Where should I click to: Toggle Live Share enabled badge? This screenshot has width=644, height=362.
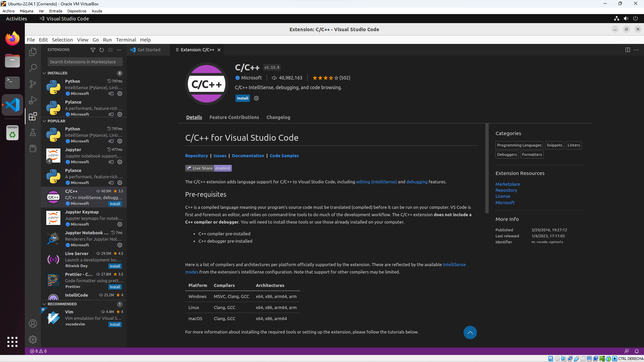click(x=208, y=168)
